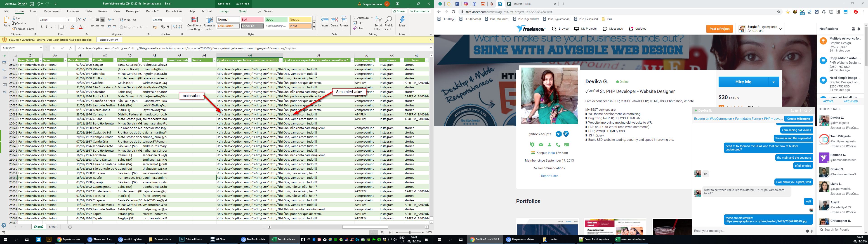Open the font name Calibri dropdown
This screenshot has width=868, height=244.
coord(65,20)
